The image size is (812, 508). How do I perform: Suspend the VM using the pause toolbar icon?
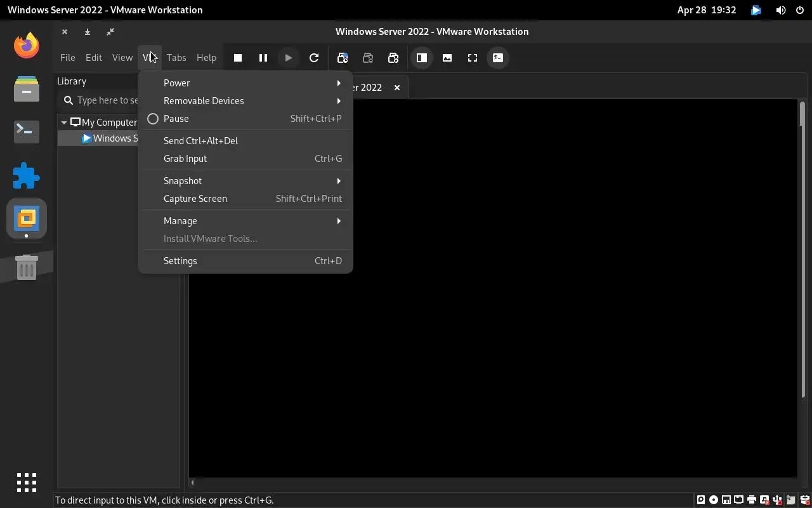coord(263,58)
